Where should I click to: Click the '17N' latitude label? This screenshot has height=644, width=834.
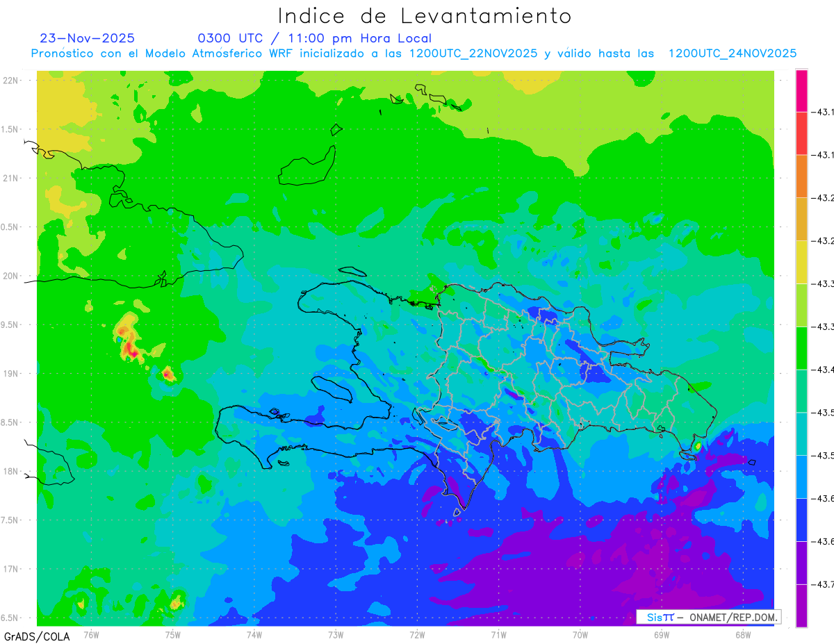10,569
